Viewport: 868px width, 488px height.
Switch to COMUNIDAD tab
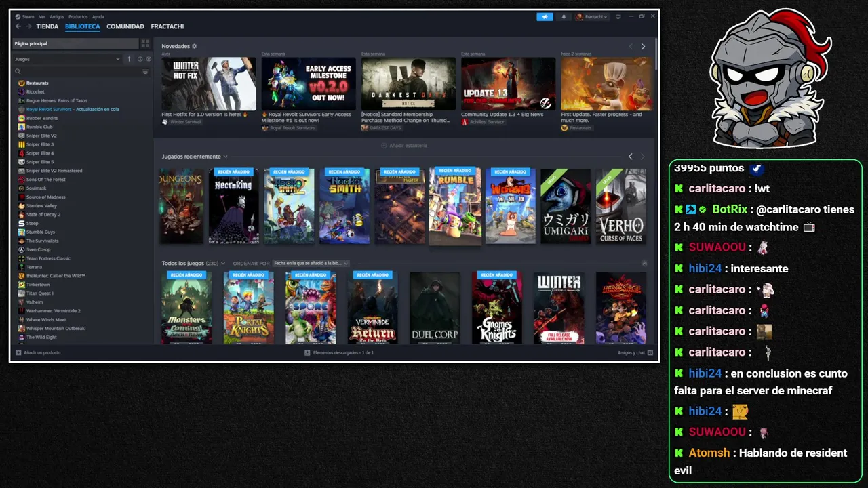click(x=125, y=26)
